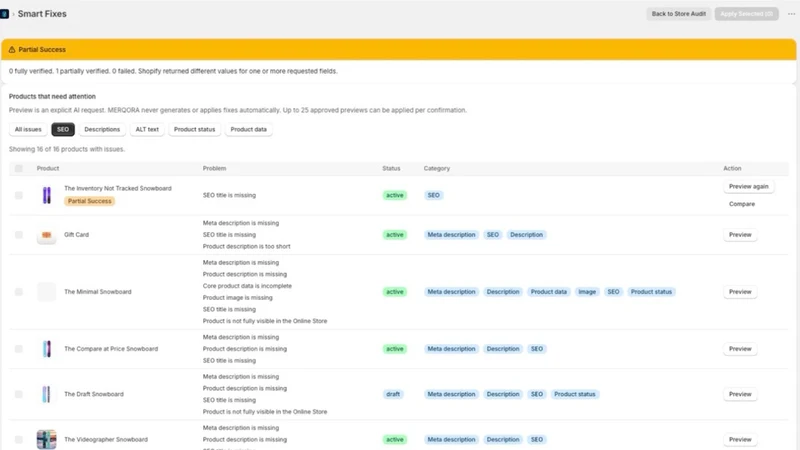Screen dimensions: 800x450
Task: Click the Smart Fixes page title
Action: pos(42,14)
